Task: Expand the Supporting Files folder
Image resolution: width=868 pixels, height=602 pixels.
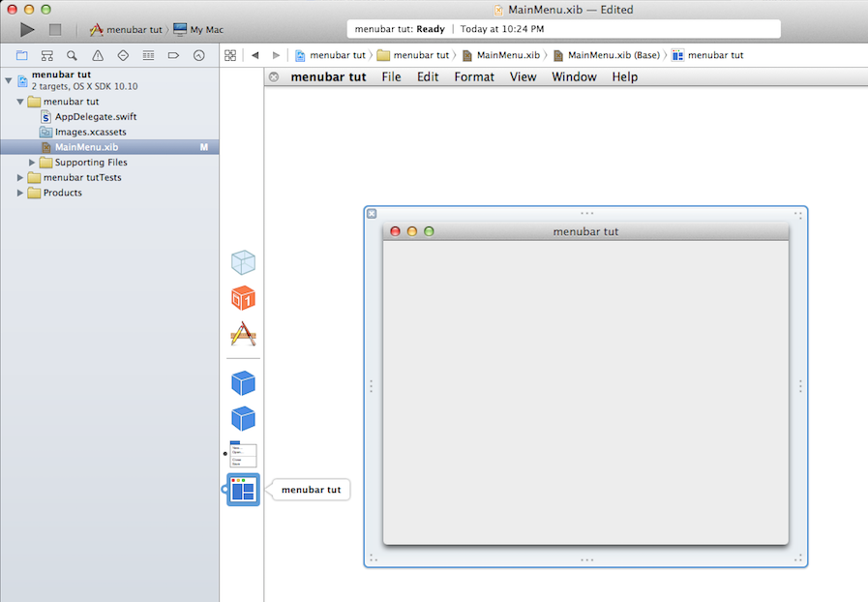Action: click(x=33, y=163)
